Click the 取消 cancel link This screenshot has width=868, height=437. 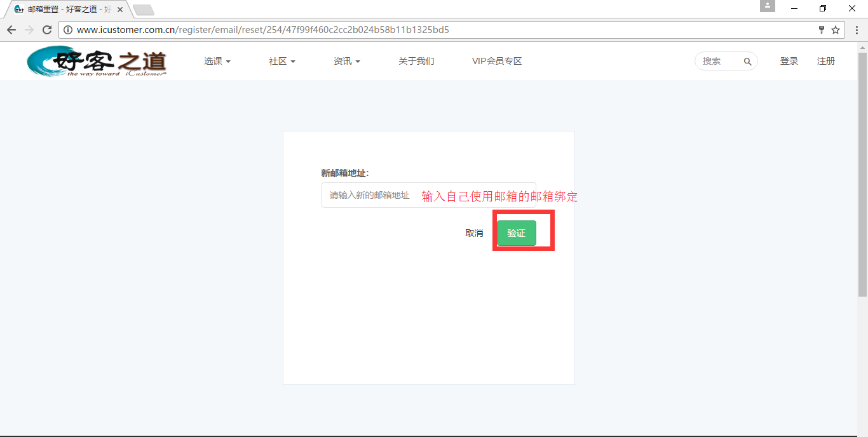(474, 233)
